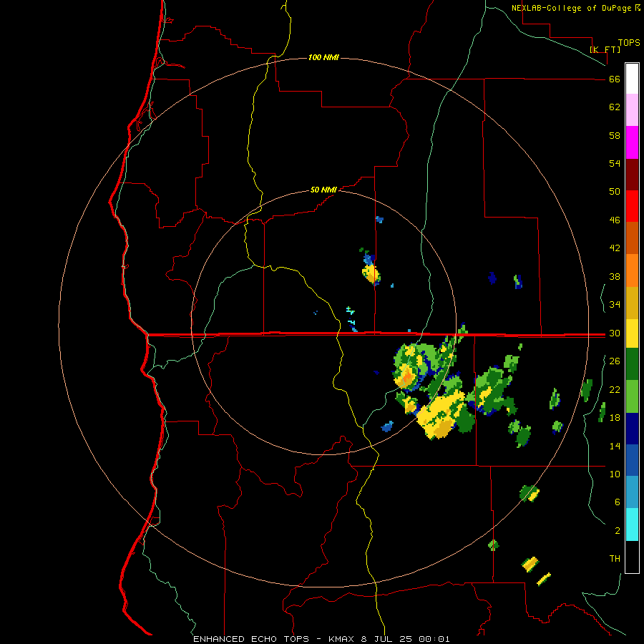This screenshot has height=644, width=644.
Task: Pick the dark maroon legend swatch
Action: coord(632,175)
